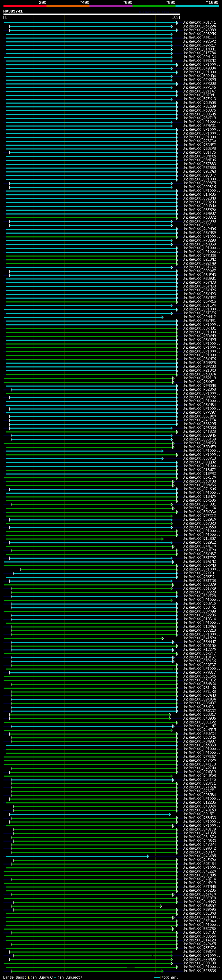The width and height of the screenshot is (222, 980).
Task: Select the query name AV395741
Action: pos(13,11)
